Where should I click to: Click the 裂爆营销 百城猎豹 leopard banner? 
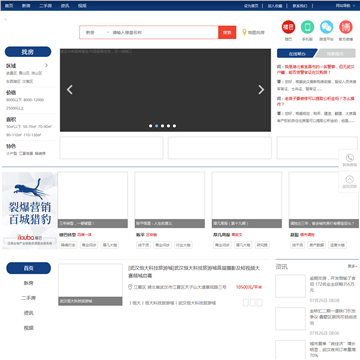[x=29, y=210]
